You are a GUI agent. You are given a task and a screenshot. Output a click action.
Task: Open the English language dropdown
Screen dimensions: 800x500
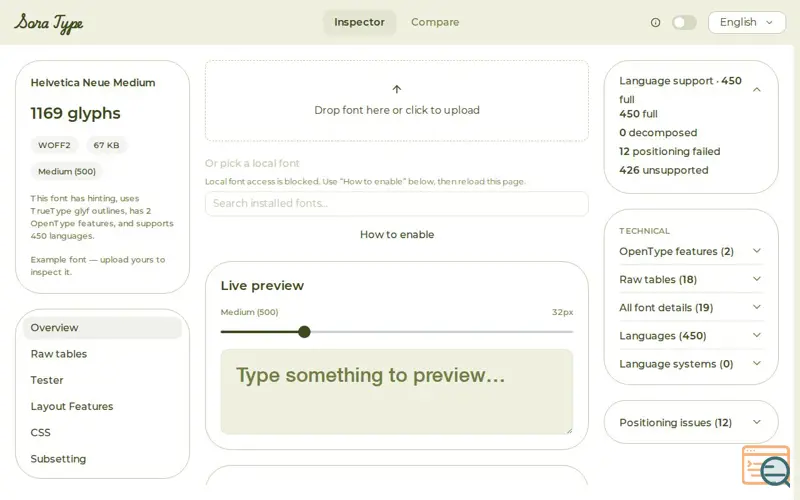746,22
